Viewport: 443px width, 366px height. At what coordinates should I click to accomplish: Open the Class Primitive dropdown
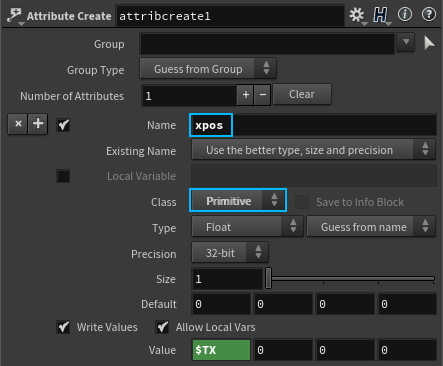pyautogui.click(x=238, y=201)
